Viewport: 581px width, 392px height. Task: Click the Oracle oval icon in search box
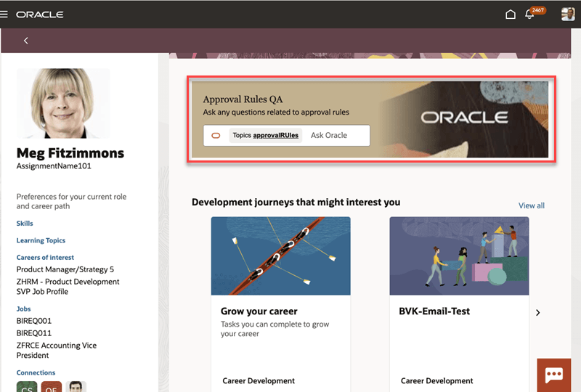216,136
